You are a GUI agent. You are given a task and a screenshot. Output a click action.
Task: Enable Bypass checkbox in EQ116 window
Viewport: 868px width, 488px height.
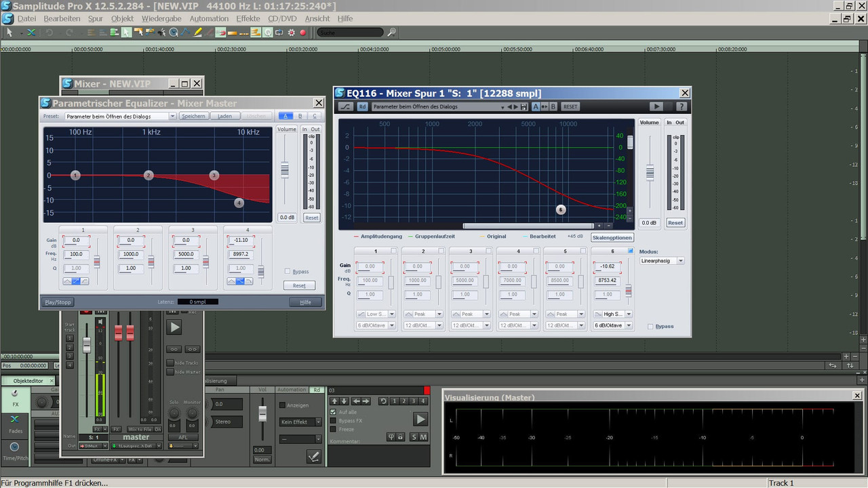651,327
